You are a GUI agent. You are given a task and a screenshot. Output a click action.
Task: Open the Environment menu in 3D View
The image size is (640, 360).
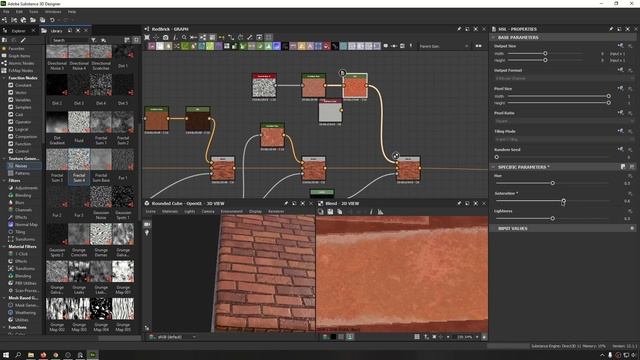click(232, 211)
